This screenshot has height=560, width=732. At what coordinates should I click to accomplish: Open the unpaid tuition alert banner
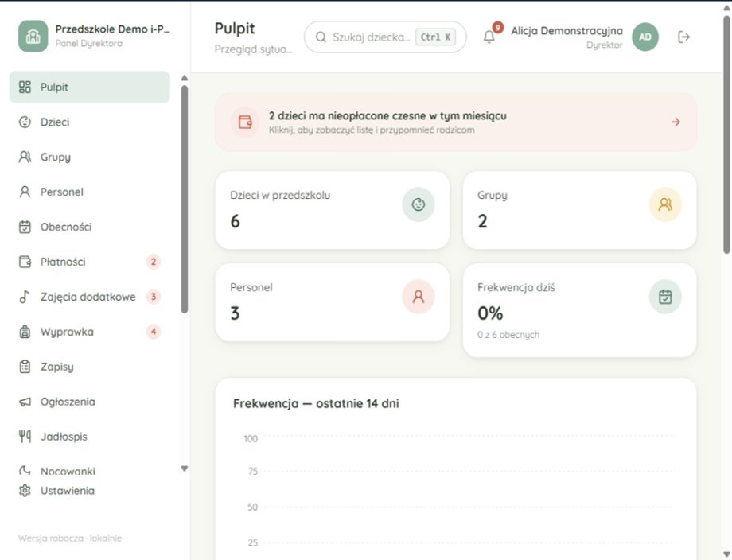pyautogui.click(x=456, y=122)
